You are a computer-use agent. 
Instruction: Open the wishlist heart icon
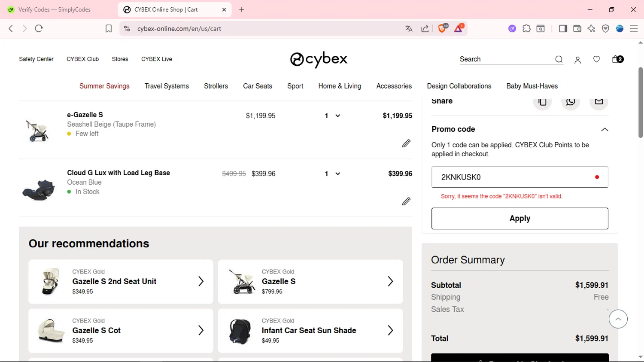596,59
